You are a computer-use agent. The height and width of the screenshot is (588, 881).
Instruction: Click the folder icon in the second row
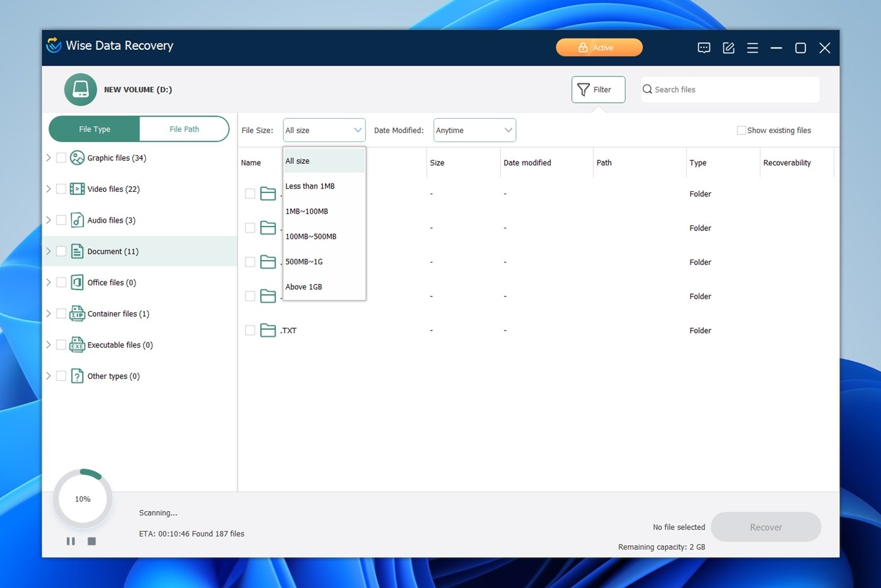268,228
